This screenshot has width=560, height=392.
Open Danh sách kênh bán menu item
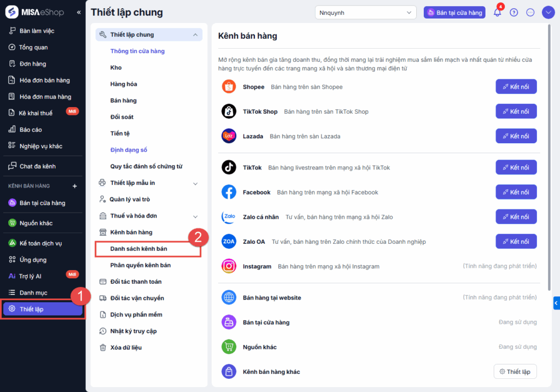[x=139, y=249]
